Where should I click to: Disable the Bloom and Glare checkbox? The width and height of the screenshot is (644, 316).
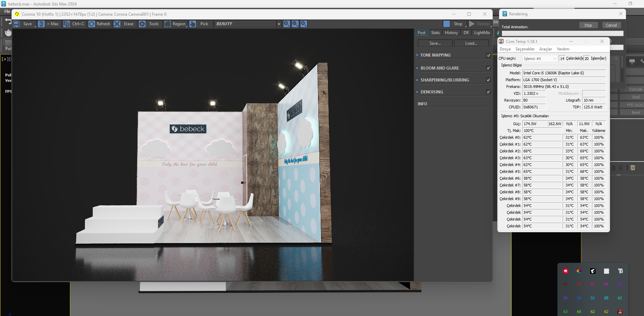coord(488,68)
